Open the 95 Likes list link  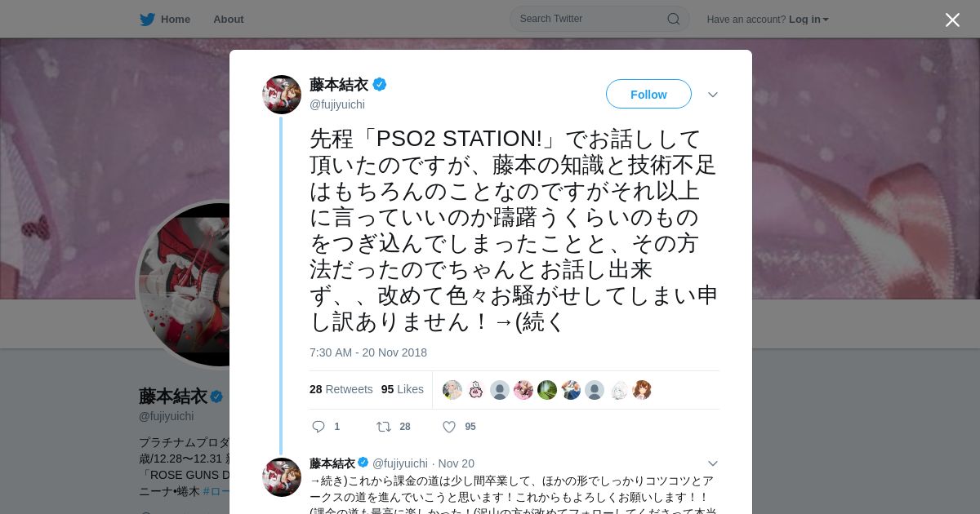[402, 389]
